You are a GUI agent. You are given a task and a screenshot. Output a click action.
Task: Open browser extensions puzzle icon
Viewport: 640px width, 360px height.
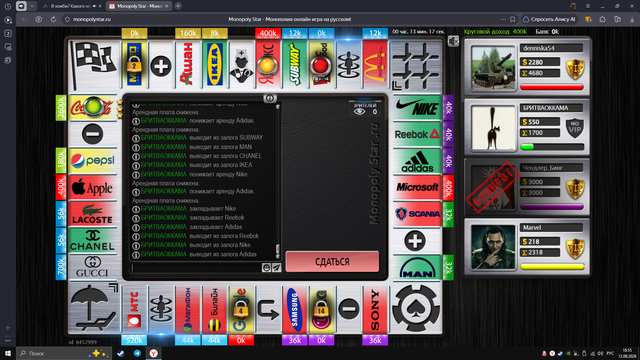click(602, 19)
